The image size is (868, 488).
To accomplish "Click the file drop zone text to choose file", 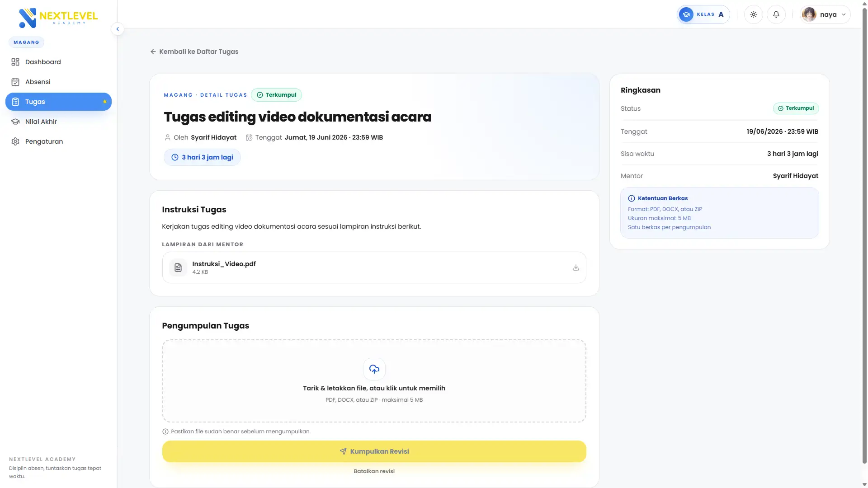I will (x=374, y=388).
